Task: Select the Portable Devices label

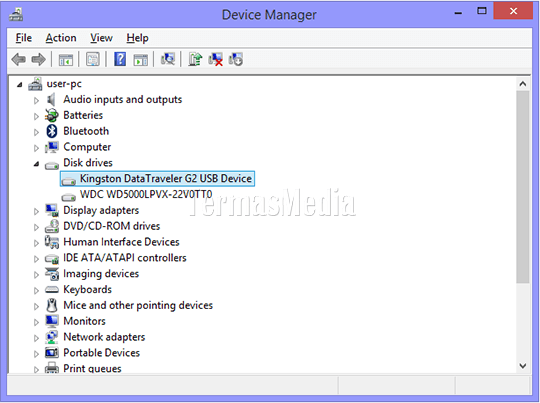Action: (x=102, y=353)
